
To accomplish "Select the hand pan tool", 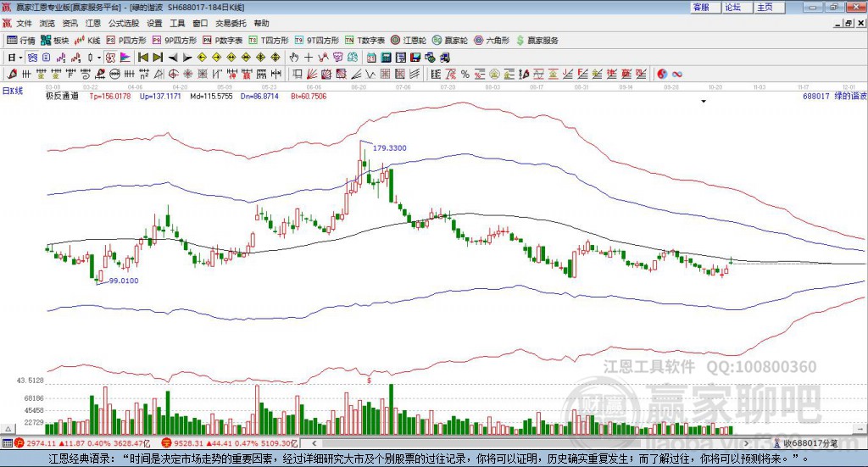I will tap(294, 58).
